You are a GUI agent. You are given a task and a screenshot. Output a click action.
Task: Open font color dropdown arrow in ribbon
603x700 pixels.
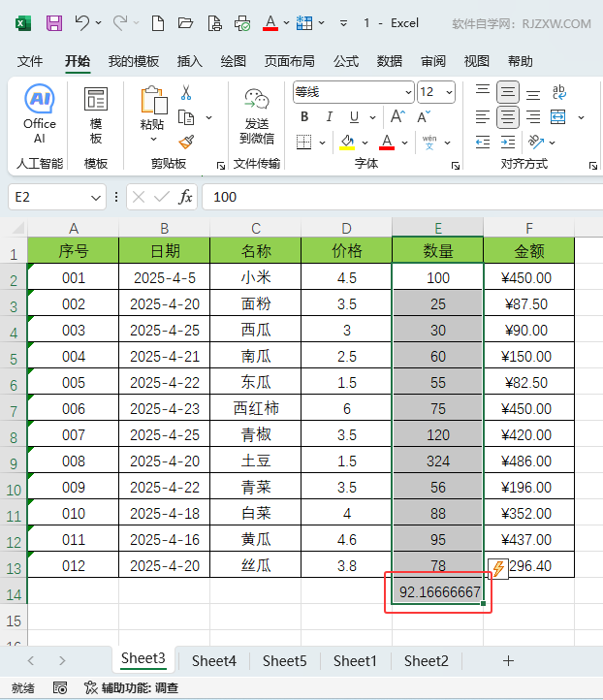(x=404, y=143)
